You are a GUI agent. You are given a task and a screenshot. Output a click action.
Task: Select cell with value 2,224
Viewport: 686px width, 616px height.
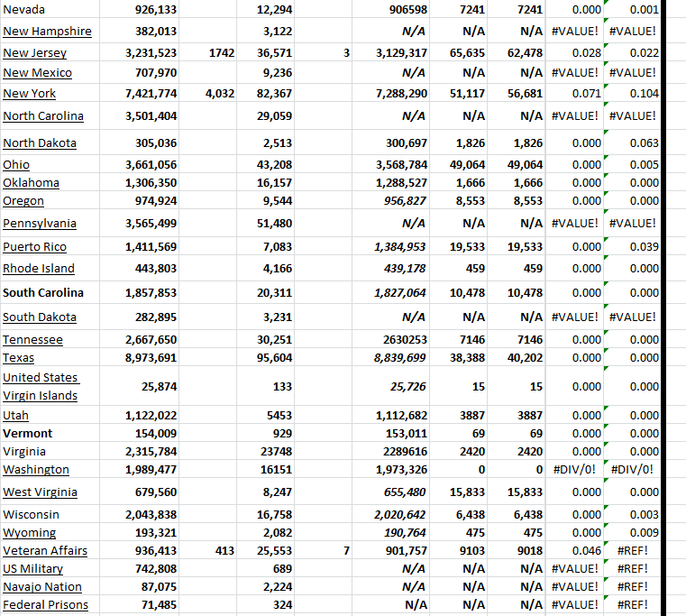pyautogui.click(x=266, y=586)
